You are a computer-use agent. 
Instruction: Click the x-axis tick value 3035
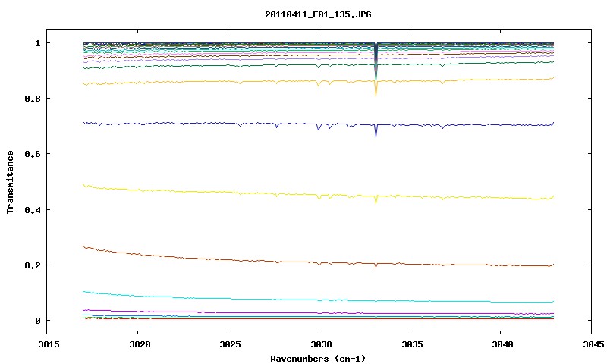click(411, 344)
